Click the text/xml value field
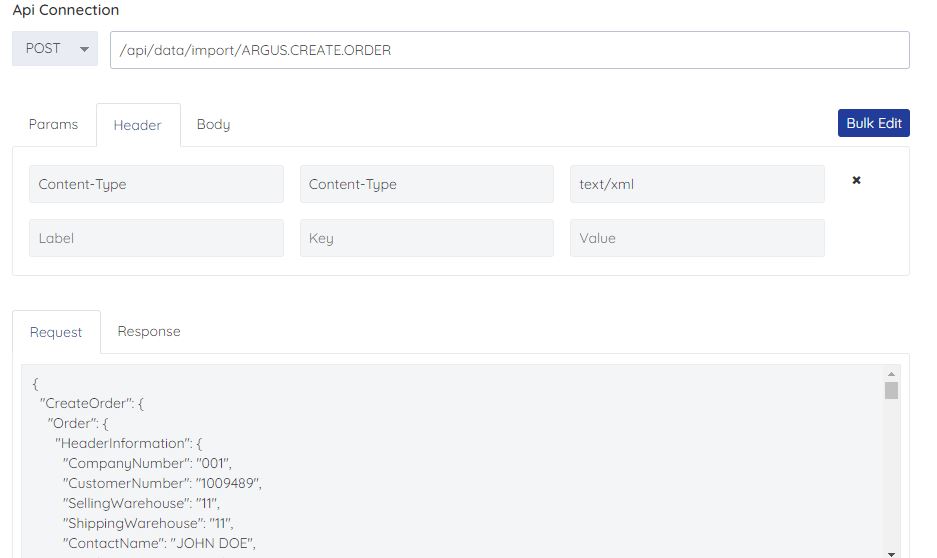Viewport: 937px width, 558px height. 697,184
